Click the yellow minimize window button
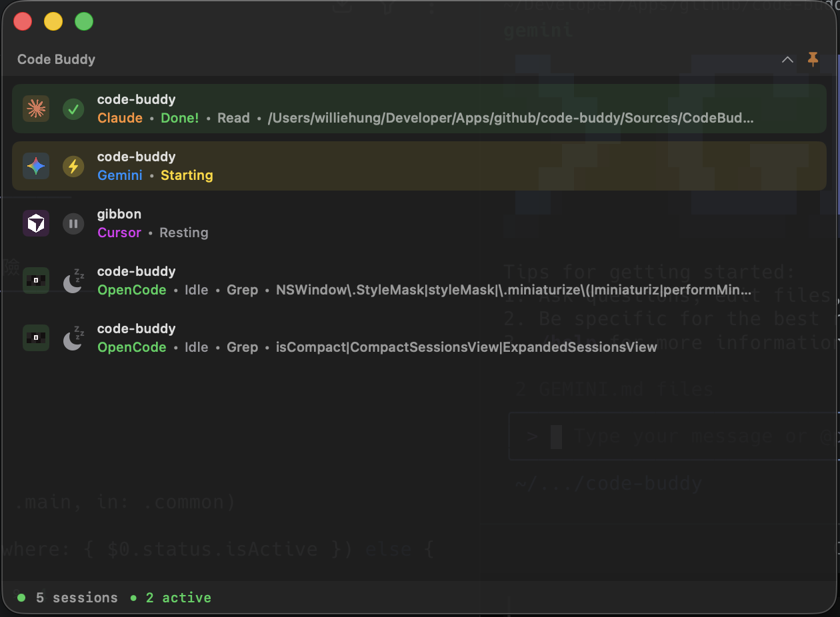The image size is (840, 617). point(53,21)
